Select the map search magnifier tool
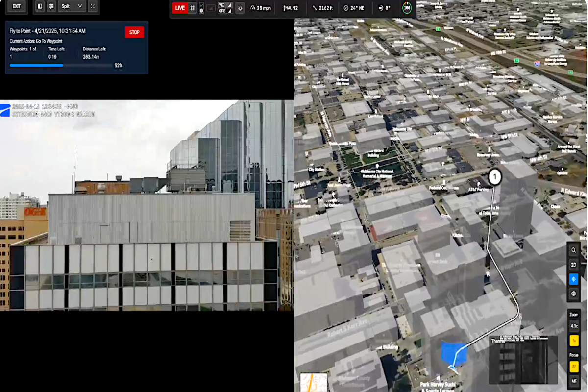588x392 pixels. point(574,250)
